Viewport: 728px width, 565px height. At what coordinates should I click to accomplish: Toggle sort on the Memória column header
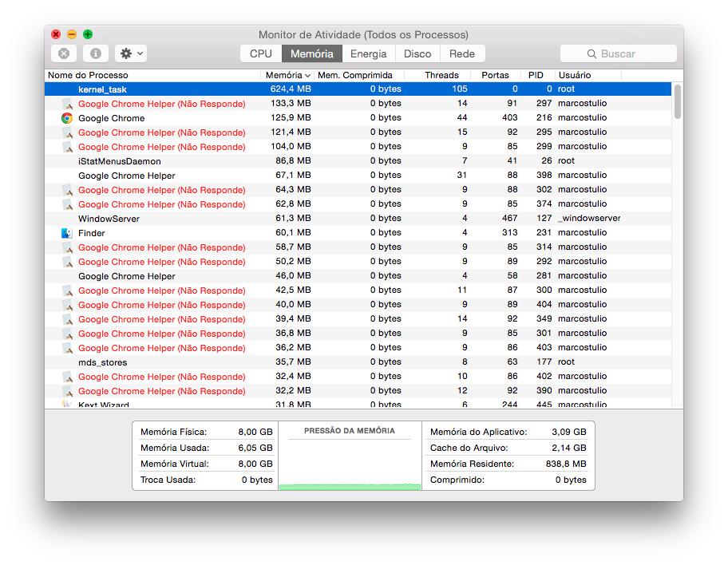pyautogui.click(x=288, y=75)
